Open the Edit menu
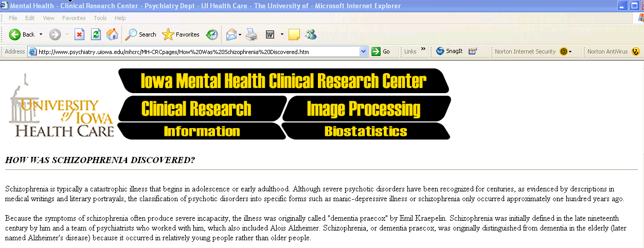644x248 pixels. [30, 18]
